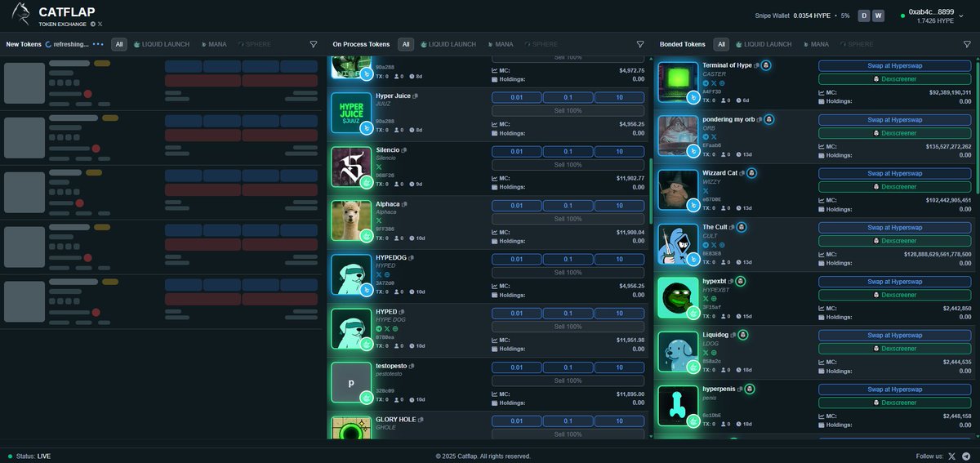This screenshot has height=463, width=980.
Task: Copy the Alphaca token address icon
Action: (x=404, y=204)
